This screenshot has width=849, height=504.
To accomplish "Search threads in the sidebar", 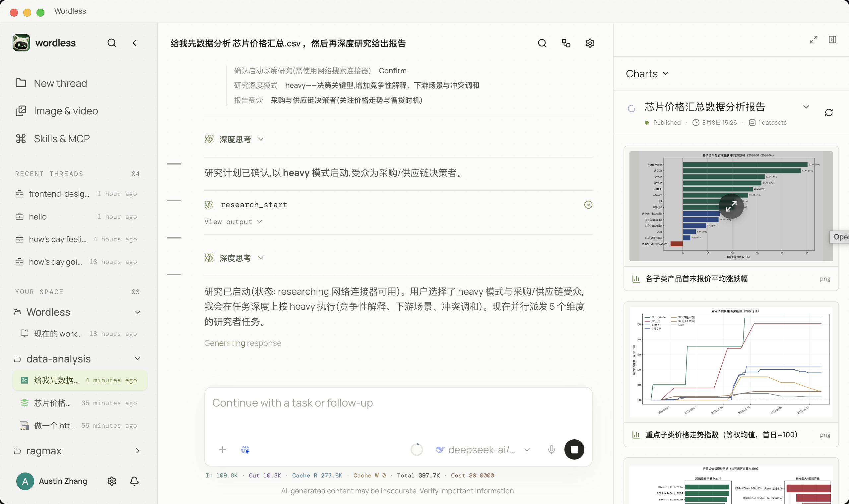I will 112,43.
